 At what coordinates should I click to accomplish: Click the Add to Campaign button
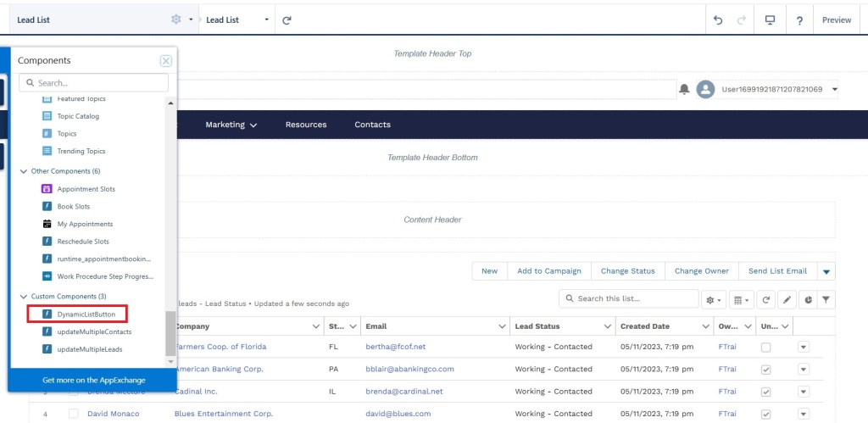pyautogui.click(x=548, y=271)
